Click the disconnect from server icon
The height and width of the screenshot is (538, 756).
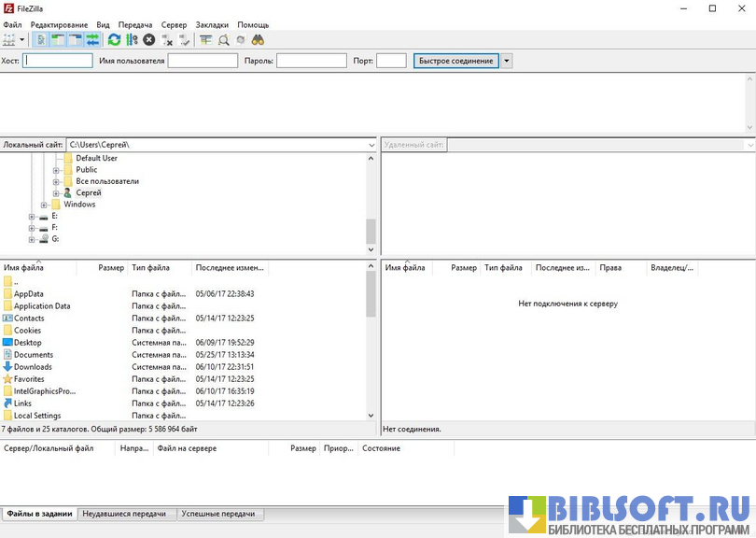[167, 40]
